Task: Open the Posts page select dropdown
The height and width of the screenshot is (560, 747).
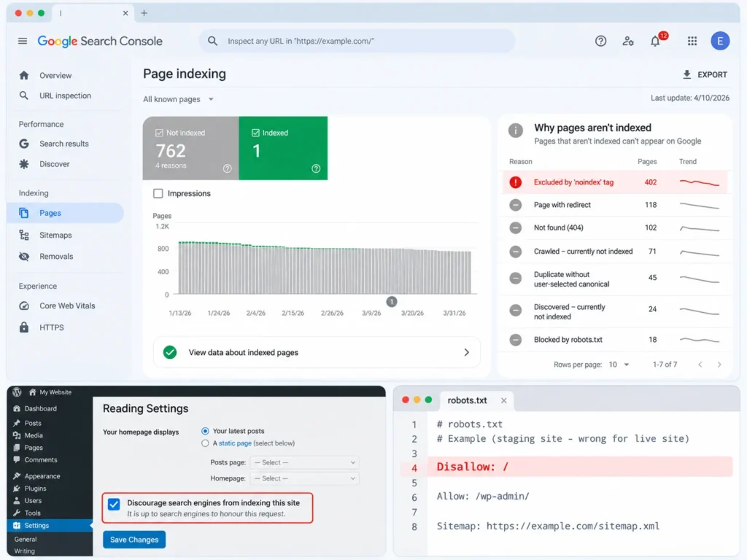Action: tap(304, 462)
